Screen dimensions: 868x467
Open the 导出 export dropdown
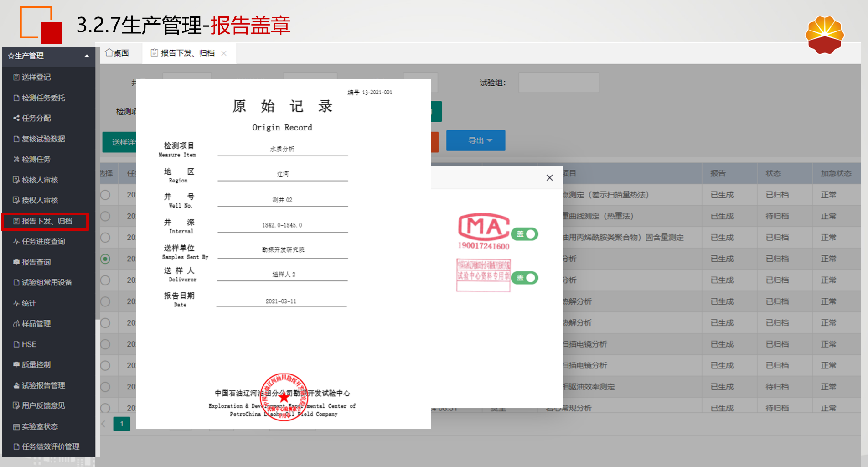click(x=475, y=140)
